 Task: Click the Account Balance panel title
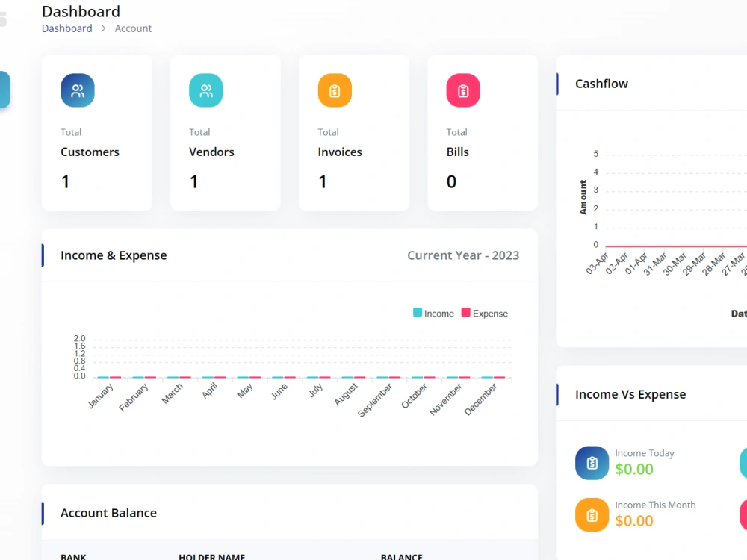click(108, 513)
